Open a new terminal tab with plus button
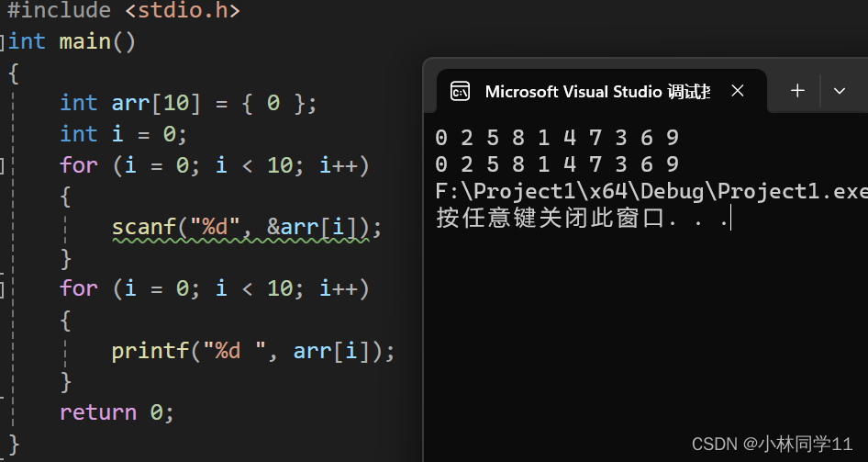This screenshot has width=868, height=462. click(797, 90)
